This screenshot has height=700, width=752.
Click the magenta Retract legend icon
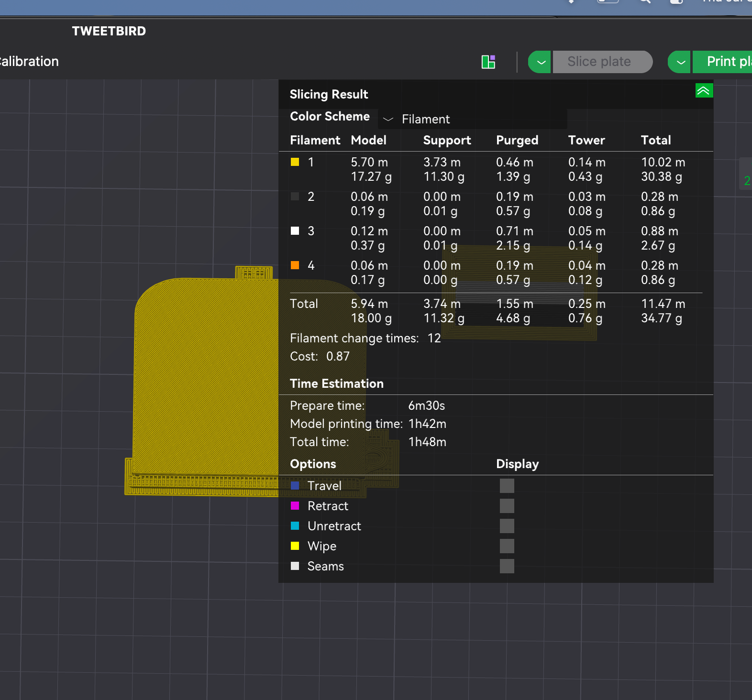coord(295,506)
